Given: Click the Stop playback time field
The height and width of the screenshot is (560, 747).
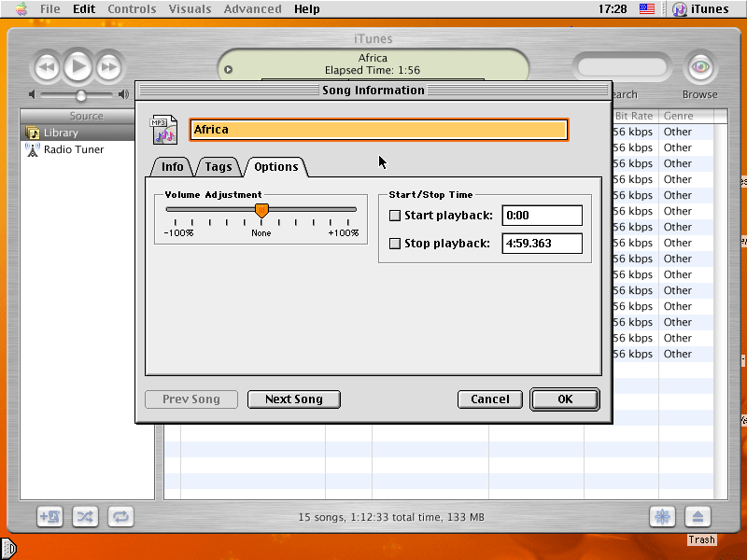Looking at the screenshot, I should point(543,244).
